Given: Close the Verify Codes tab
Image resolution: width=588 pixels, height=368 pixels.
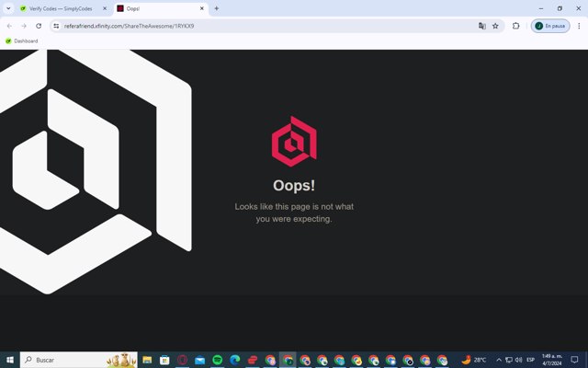Looking at the screenshot, I should coord(105,8).
